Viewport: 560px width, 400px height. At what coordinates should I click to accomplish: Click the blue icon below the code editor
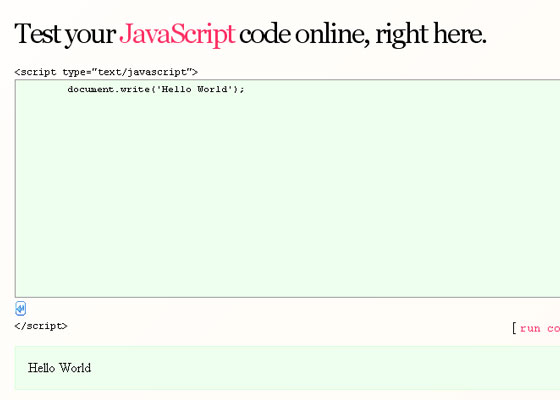pos(20,309)
